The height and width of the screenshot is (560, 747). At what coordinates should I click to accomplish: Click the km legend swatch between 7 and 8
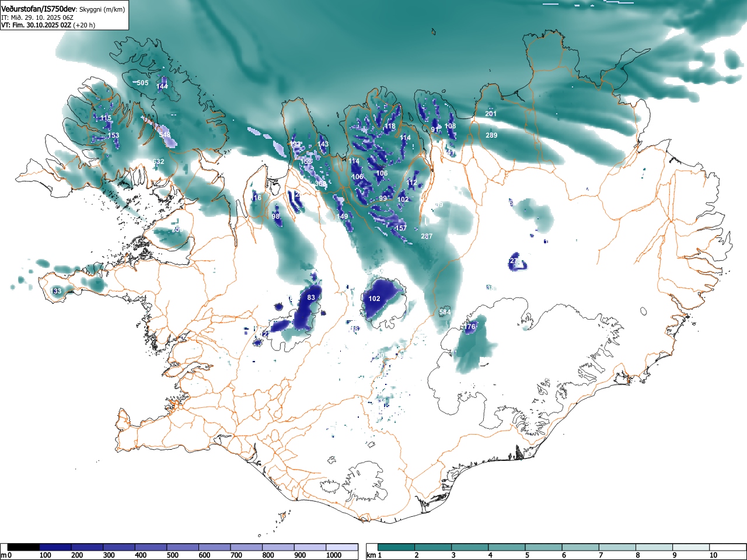click(617, 547)
